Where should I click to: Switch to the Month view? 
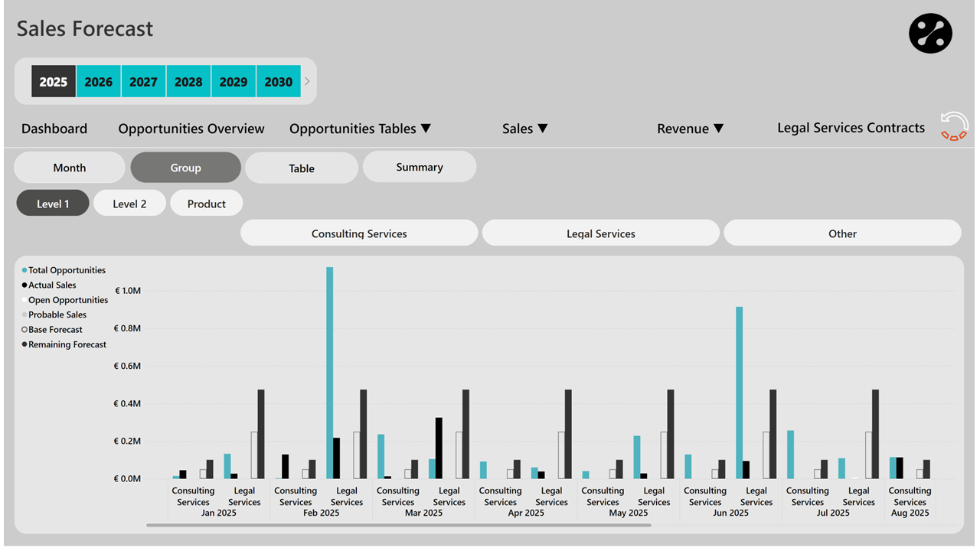pyautogui.click(x=69, y=167)
